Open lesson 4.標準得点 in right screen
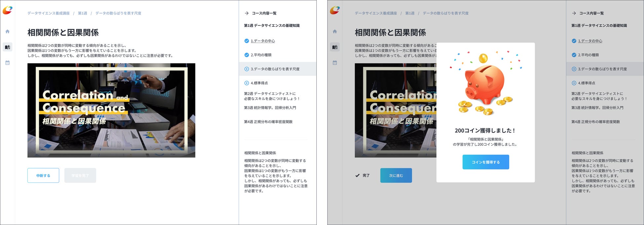Viewport: 644px width, 225px height. (x=587, y=83)
